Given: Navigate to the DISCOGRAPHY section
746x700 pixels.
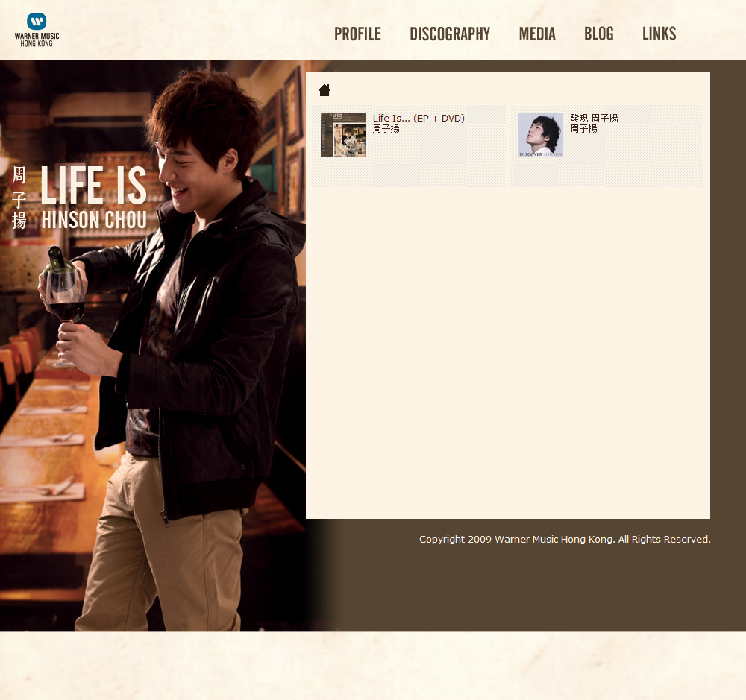Looking at the screenshot, I should click(450, 34).
